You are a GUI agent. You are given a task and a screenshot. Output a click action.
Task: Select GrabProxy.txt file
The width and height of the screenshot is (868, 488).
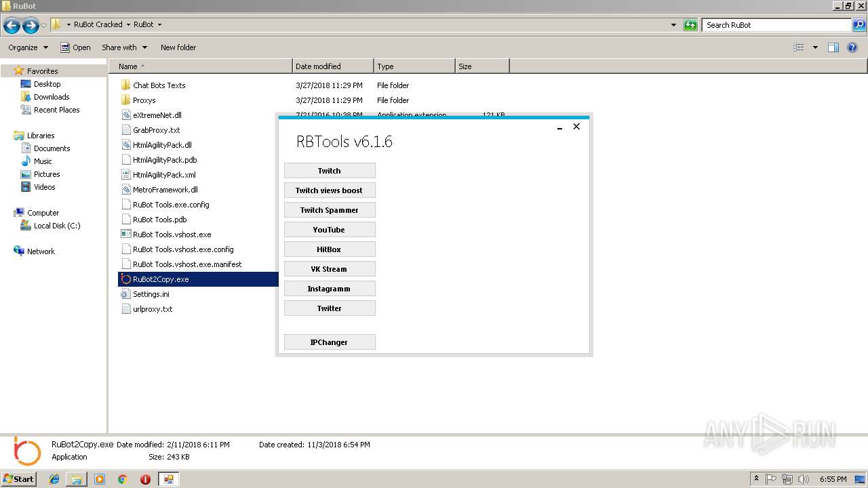156,130
